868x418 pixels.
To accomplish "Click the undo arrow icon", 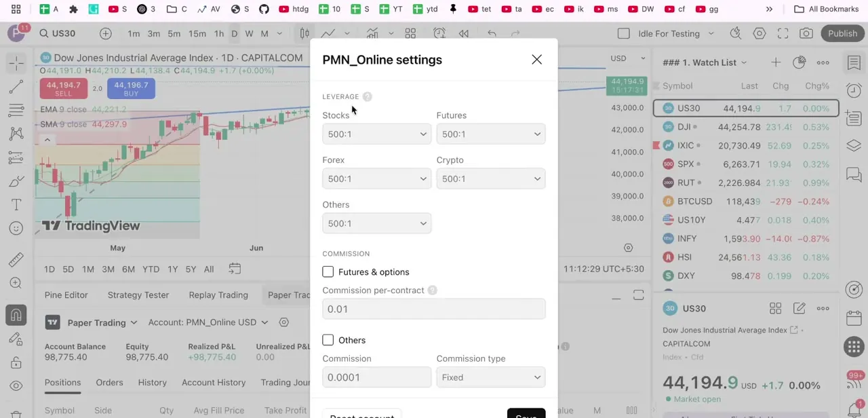I will point(492,33).
